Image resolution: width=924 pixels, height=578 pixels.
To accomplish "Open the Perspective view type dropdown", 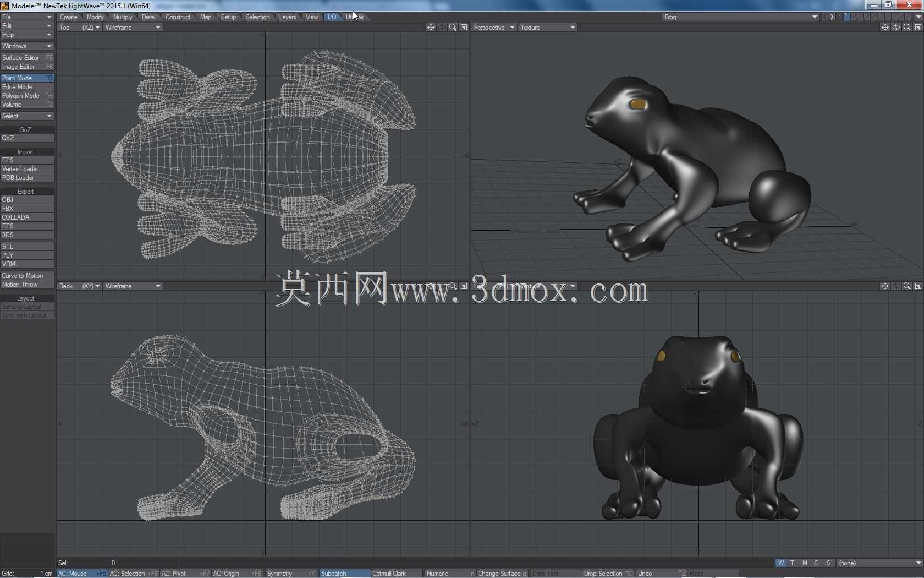I will 494,28.
